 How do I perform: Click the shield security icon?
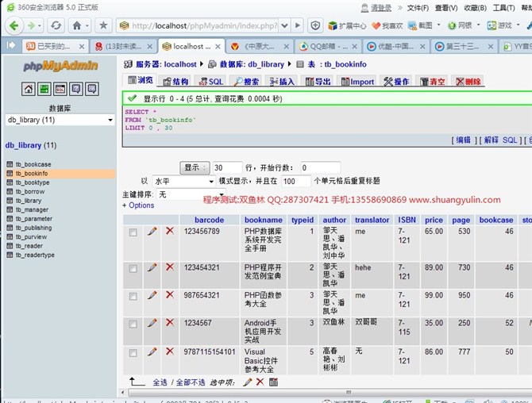315,25
